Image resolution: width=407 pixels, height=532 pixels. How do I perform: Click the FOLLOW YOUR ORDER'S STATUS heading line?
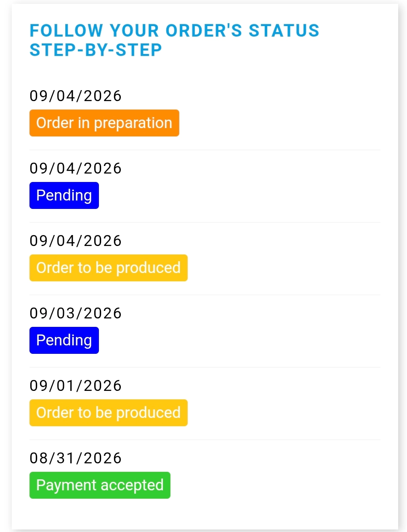[175, 31]
